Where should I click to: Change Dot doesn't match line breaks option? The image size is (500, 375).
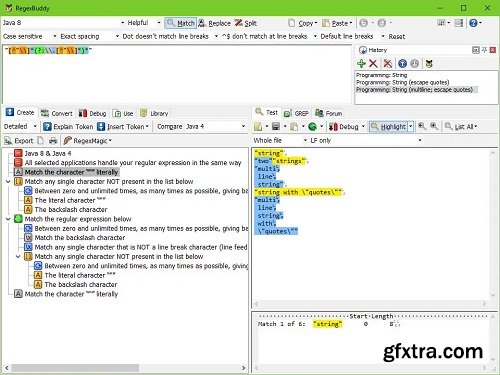tap(170, 36)
